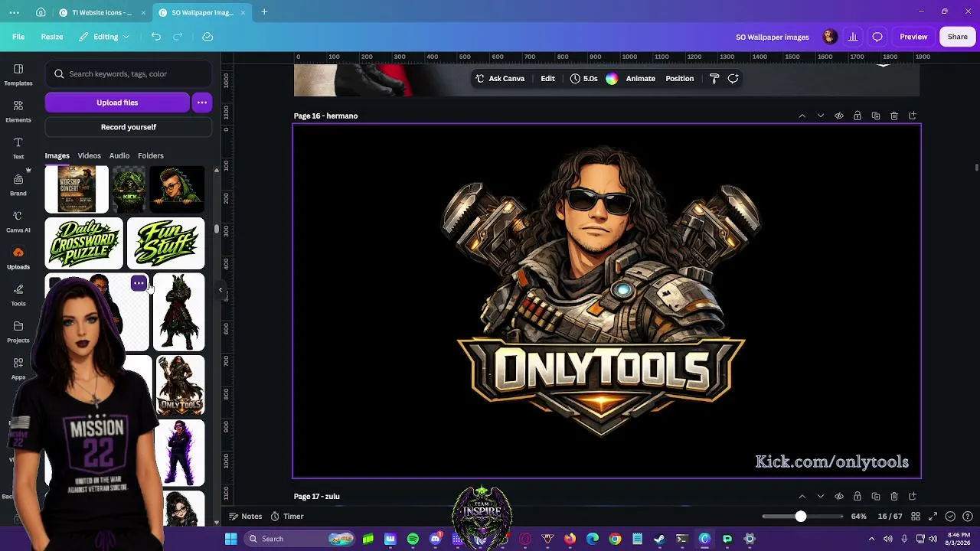Delete Page 17 - zulu

pos(894,496)
